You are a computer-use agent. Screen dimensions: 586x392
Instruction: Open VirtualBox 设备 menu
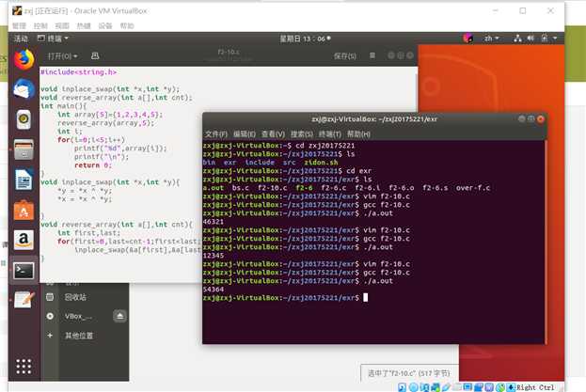pyautogui.click(x=105, y=25)
